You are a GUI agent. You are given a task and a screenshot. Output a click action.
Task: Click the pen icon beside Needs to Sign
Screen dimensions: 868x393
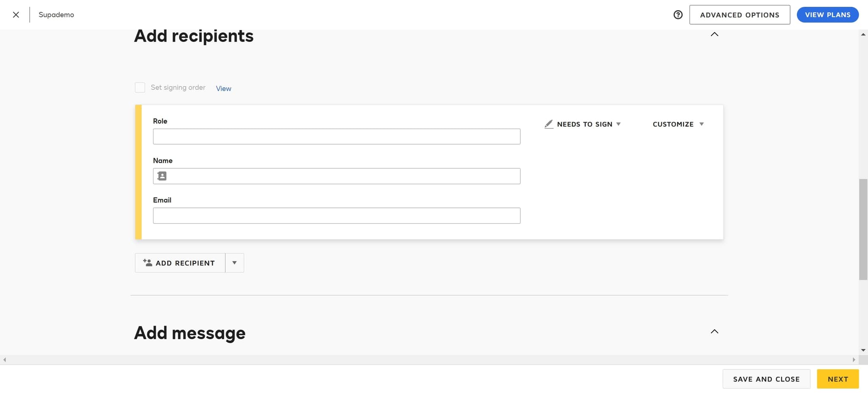click(549, 124)
